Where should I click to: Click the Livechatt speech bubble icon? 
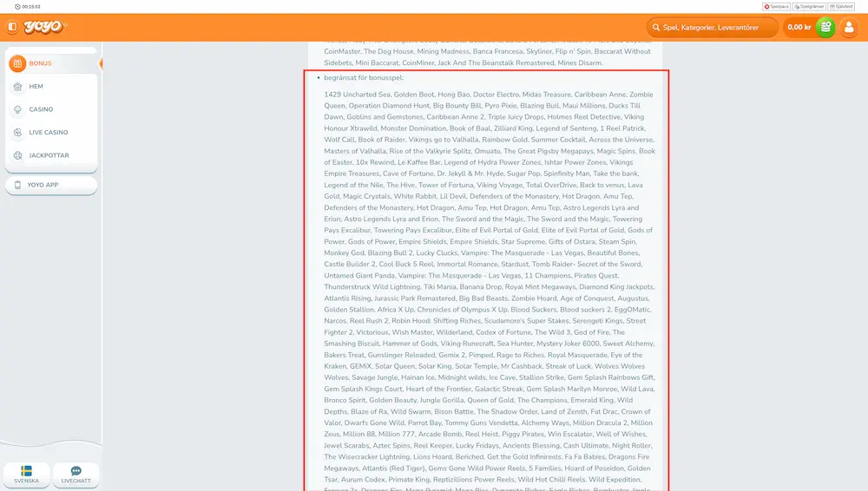point(76,471)
